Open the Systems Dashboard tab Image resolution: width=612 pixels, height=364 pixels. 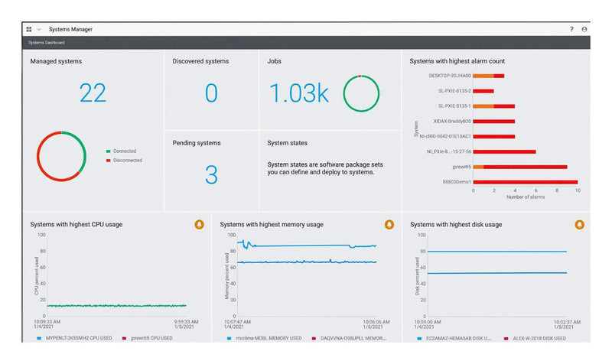tap(47, 43)
